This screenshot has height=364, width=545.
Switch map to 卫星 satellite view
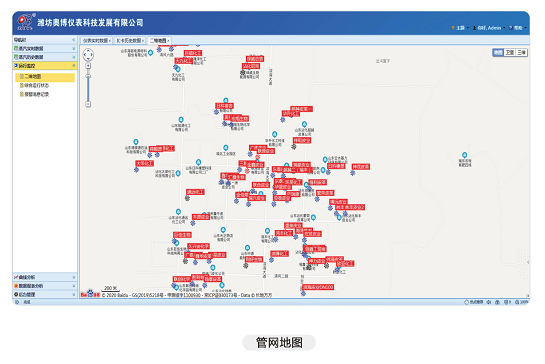pos(510,52)
